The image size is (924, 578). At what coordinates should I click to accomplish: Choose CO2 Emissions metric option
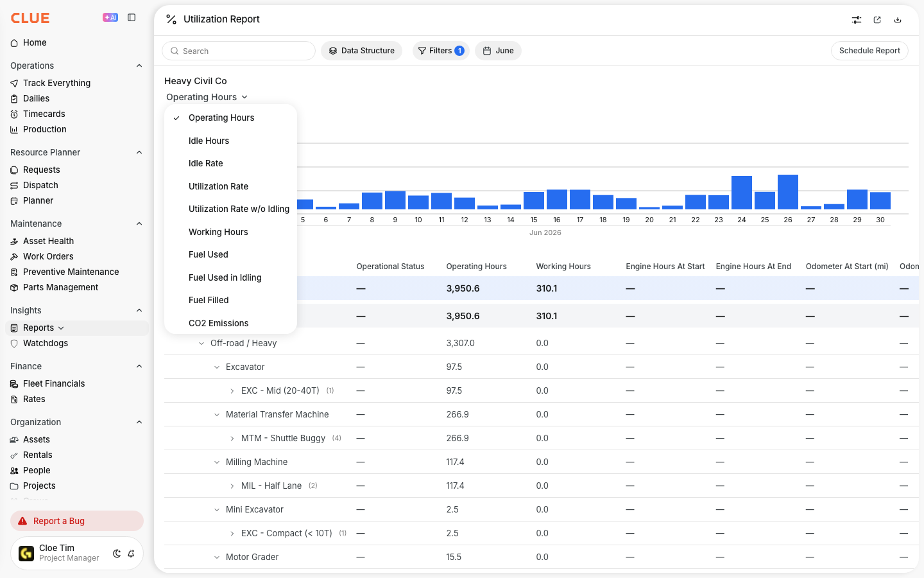(x=218, y=323)
